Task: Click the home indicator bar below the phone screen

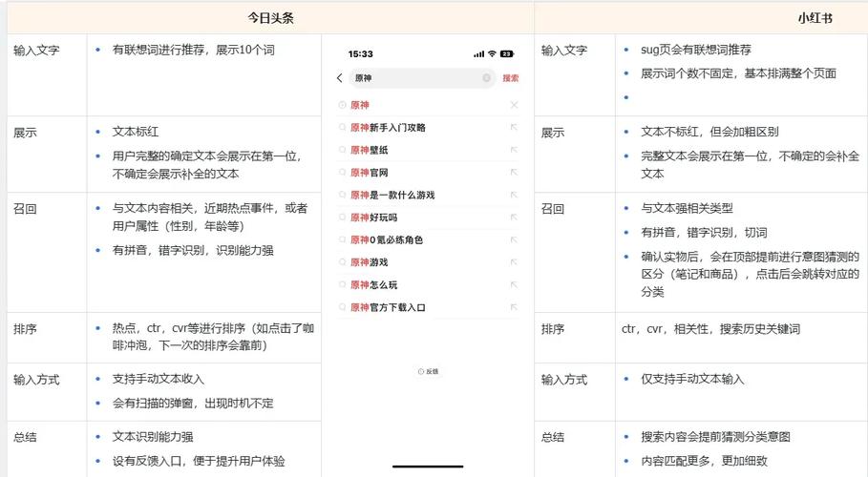Action: (x=428, y=467)
